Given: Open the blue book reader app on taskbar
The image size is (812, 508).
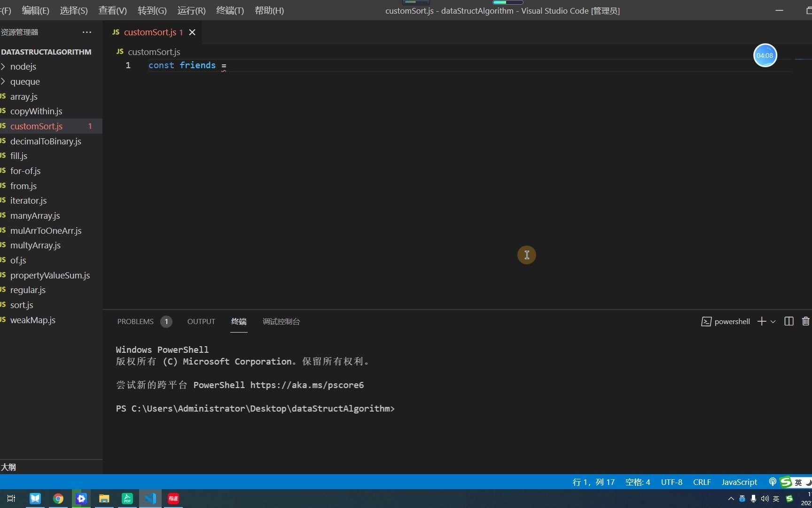Looking at the screenshot, I should point(35,499).
